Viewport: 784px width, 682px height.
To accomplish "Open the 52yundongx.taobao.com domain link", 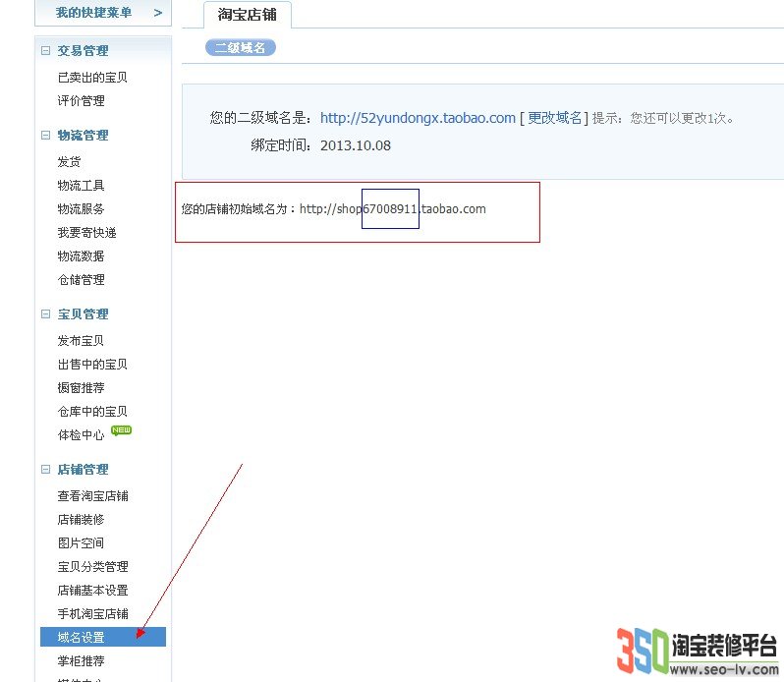I will (418, 118).
